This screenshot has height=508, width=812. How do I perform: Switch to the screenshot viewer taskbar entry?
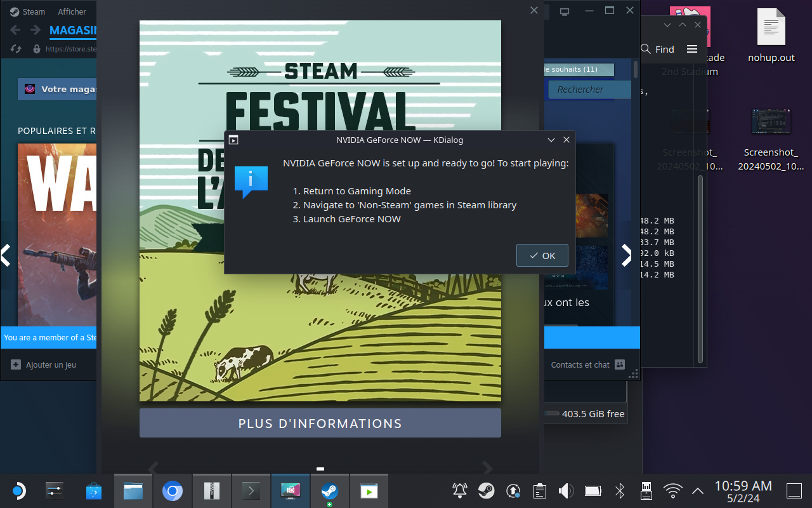pos(291,491)
